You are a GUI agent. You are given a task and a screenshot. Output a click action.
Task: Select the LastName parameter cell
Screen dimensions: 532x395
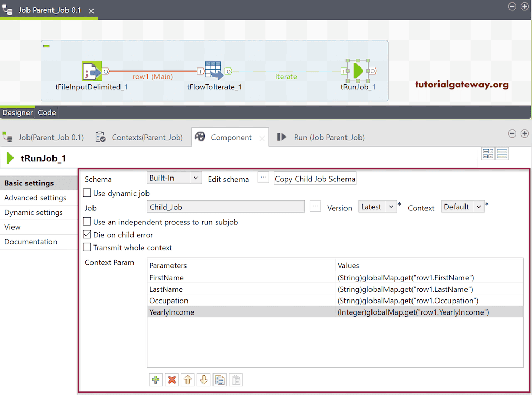[x=241, y=289]
